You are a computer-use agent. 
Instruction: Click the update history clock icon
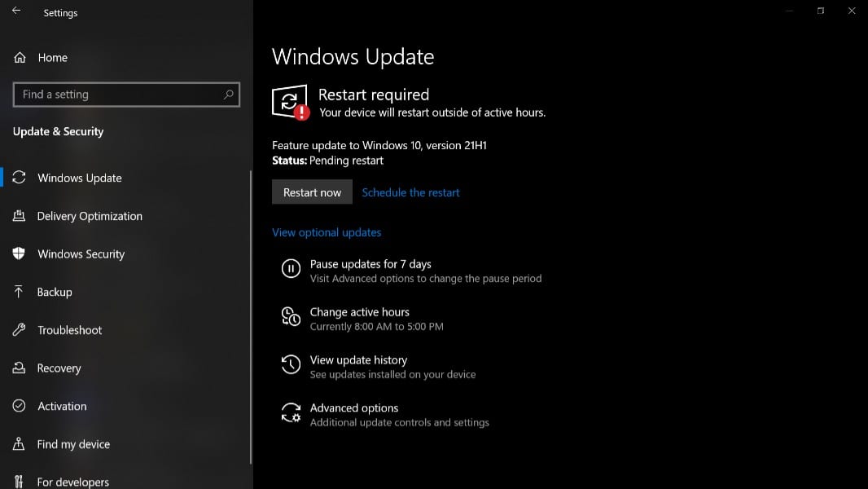291,364
